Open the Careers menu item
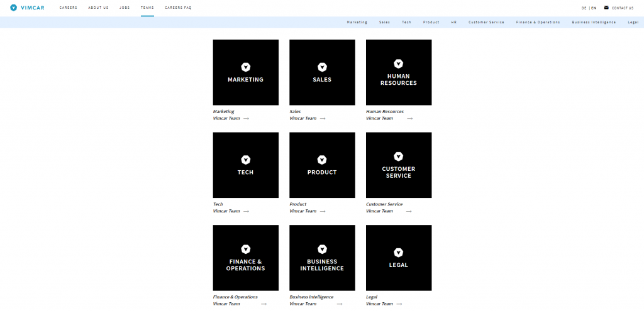 point(68,8)
